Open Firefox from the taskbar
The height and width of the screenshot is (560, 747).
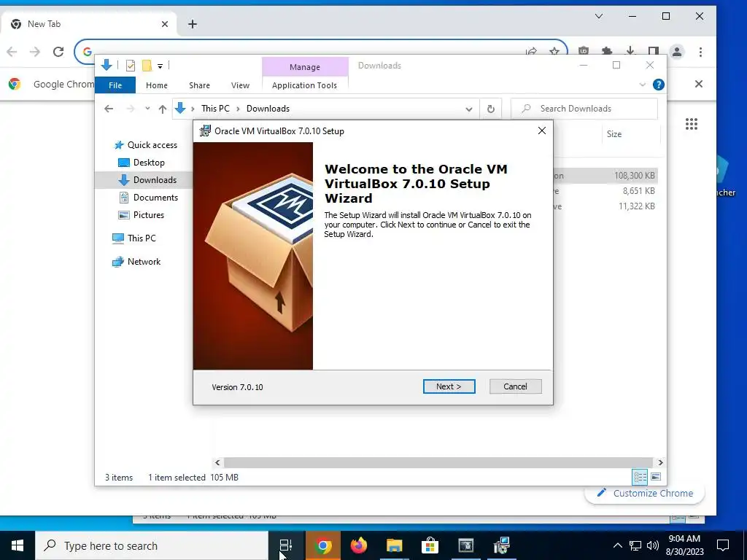pyautogui.click(x=359, y=545)
